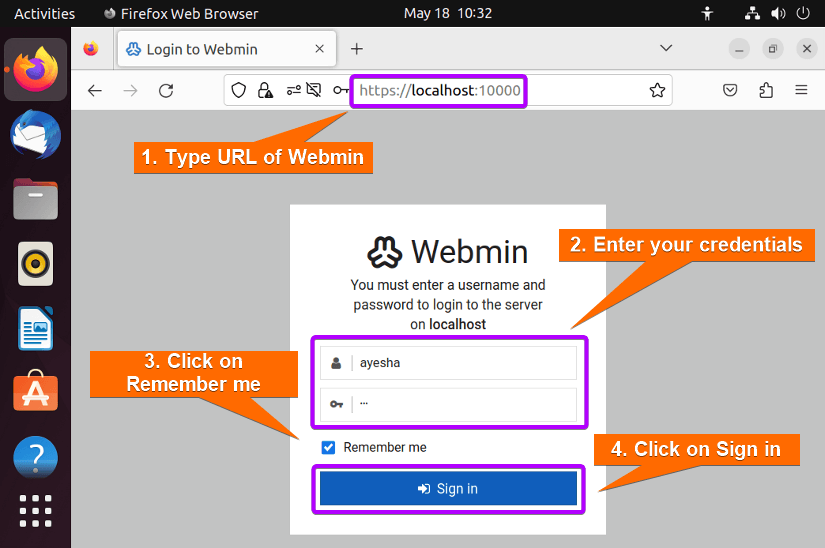Maximize the Firefox window
The image size is (825, 548).
click(x=773, y=49)
